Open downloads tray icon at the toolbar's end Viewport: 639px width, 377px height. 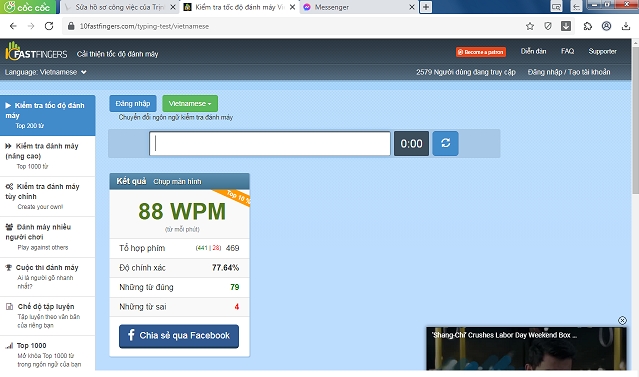click(x=626, y=26)
